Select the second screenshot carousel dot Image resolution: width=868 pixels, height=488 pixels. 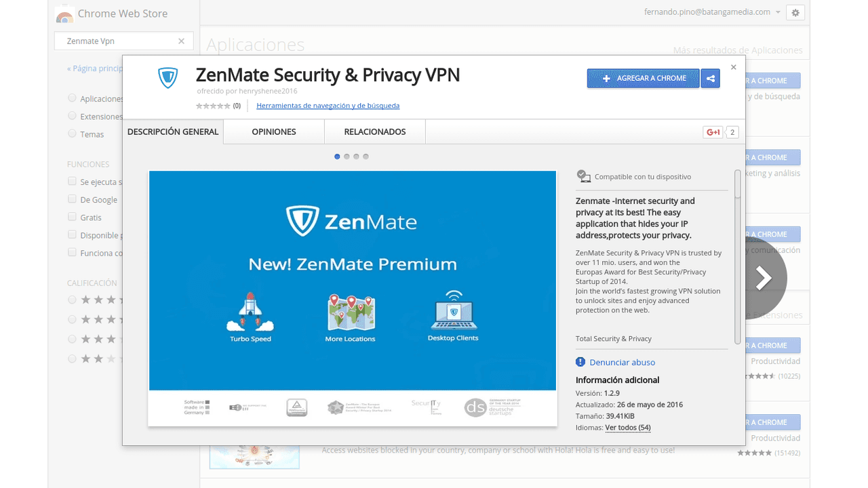click(x=347, y=157)
